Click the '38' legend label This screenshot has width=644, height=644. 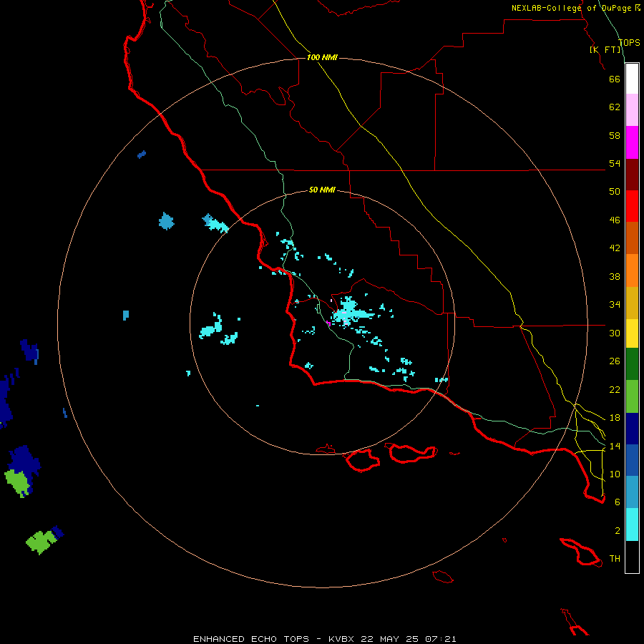coord(615,276)
